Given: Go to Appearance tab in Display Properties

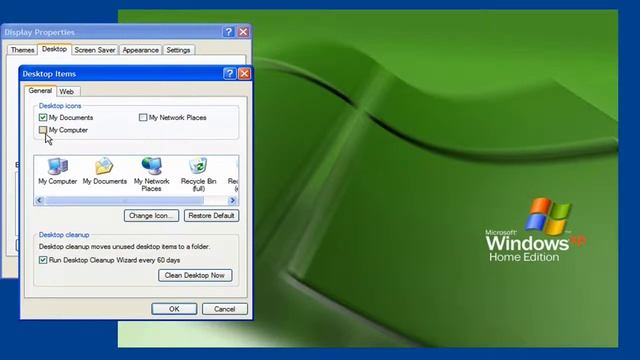Looking at the screenshot, I should click(140, 50).
